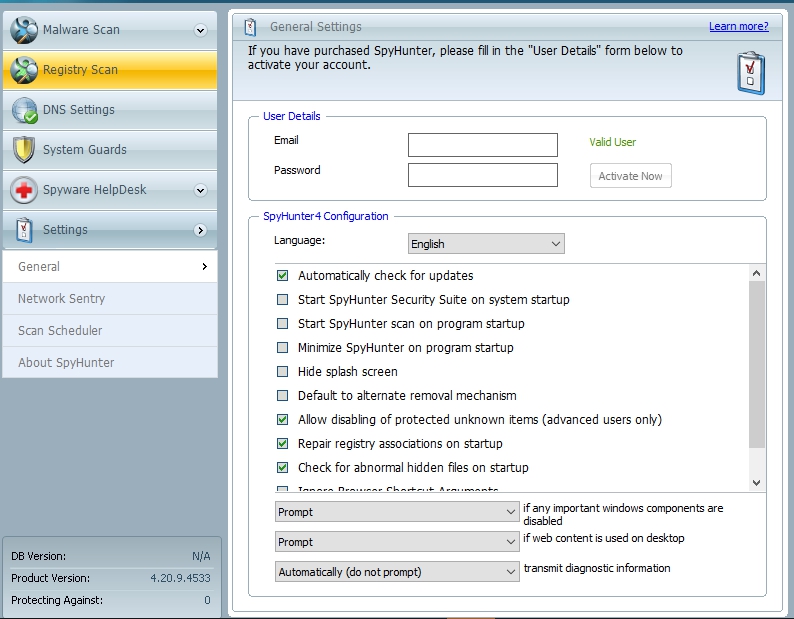Toggle Check for abnormal hidden files

coord(283,467)
